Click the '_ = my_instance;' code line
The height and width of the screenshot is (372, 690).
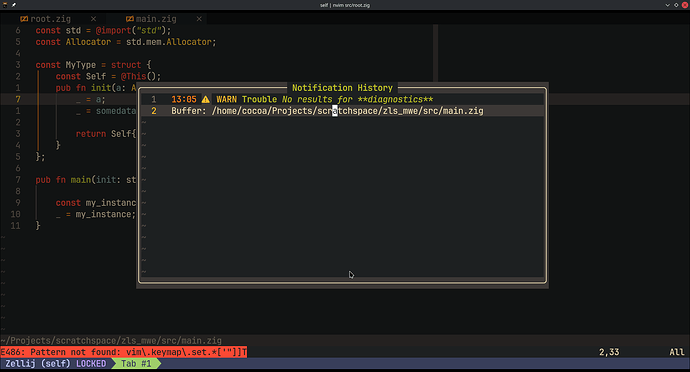(x=95, y=214)
